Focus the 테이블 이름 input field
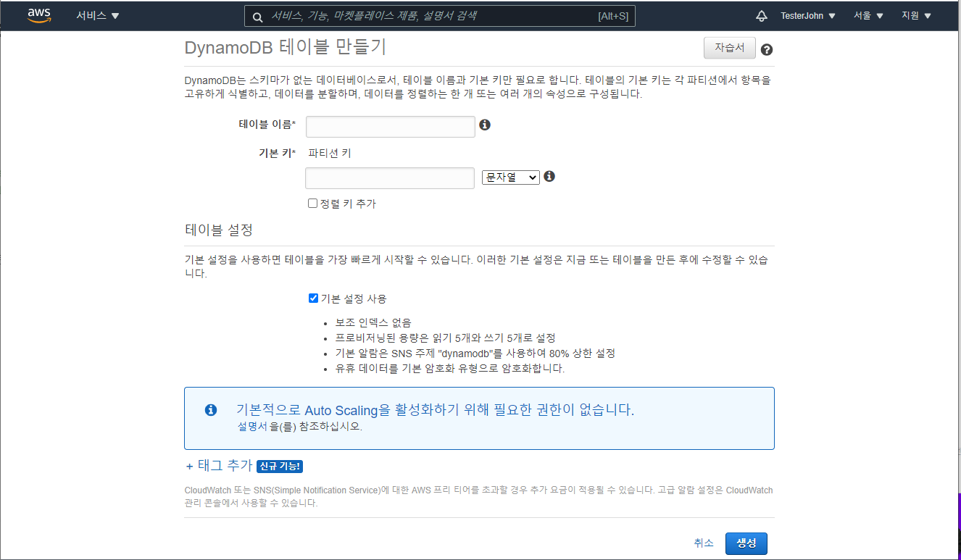The image size is (961, 560). [x=391, y=126]
